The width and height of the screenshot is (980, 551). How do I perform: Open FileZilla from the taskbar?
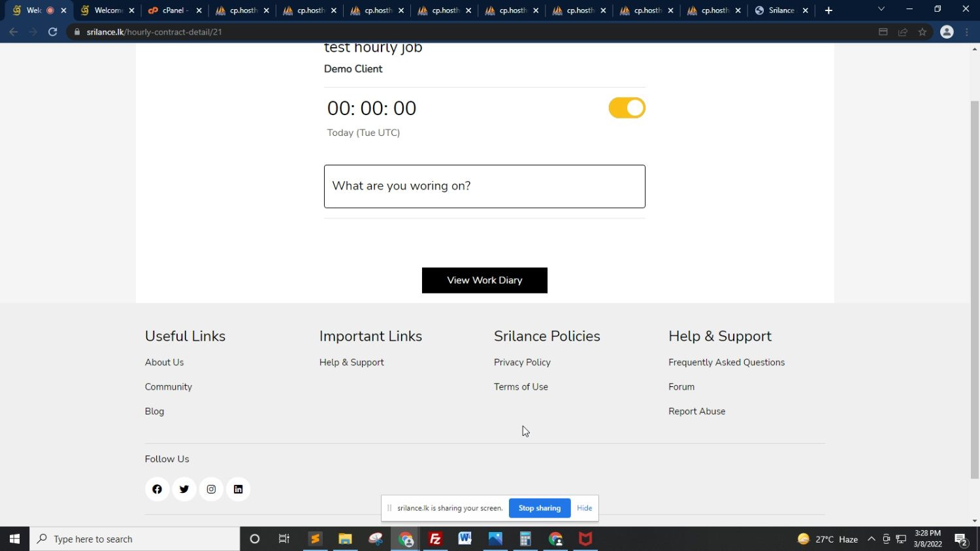point(435,539)
